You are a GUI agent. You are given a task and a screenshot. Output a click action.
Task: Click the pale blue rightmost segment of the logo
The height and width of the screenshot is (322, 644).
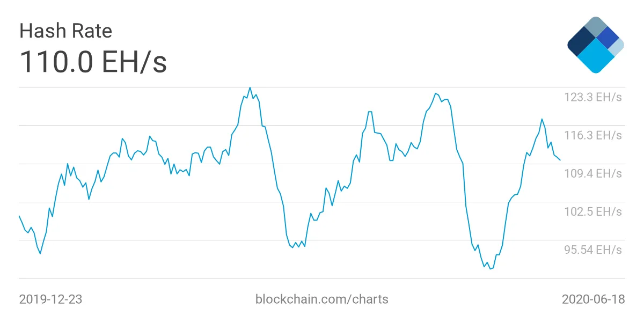(x=617, y=46)
